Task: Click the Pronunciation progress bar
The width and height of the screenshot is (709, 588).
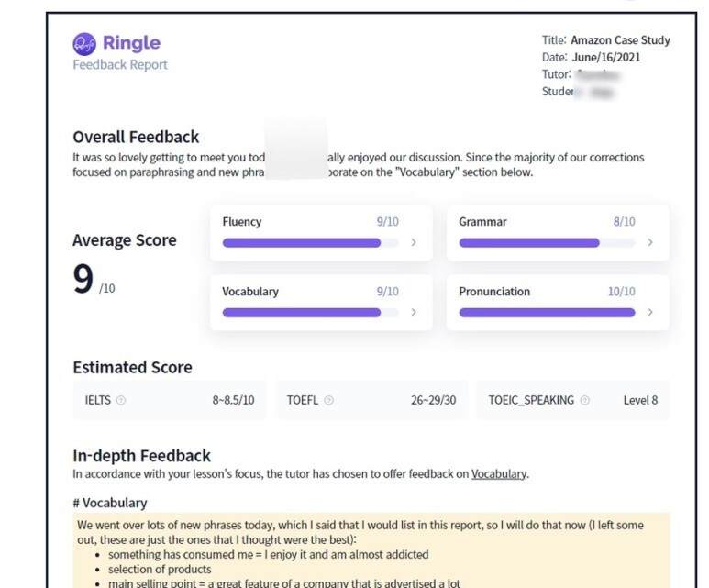Action: click(x=548, y=313)
